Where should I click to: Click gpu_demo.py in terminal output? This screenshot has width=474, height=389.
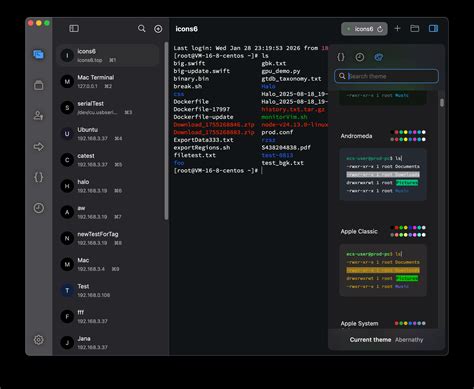[281, 71]
